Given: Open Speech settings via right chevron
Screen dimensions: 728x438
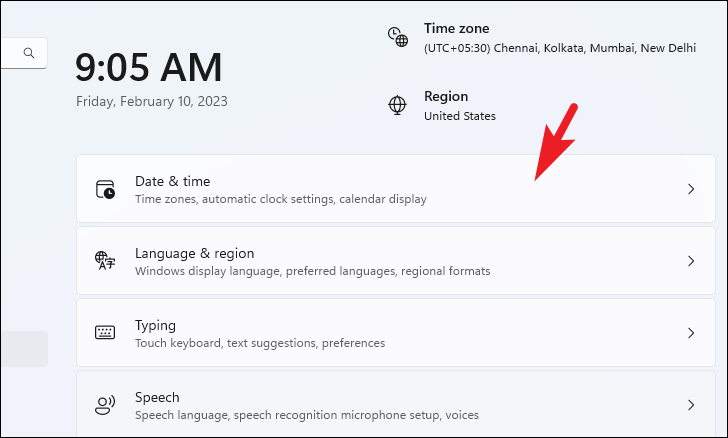Looking at the screenshot, I should 691,405.
